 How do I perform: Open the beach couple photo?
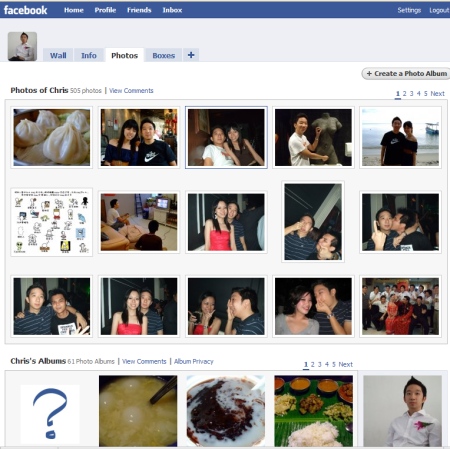400,137
